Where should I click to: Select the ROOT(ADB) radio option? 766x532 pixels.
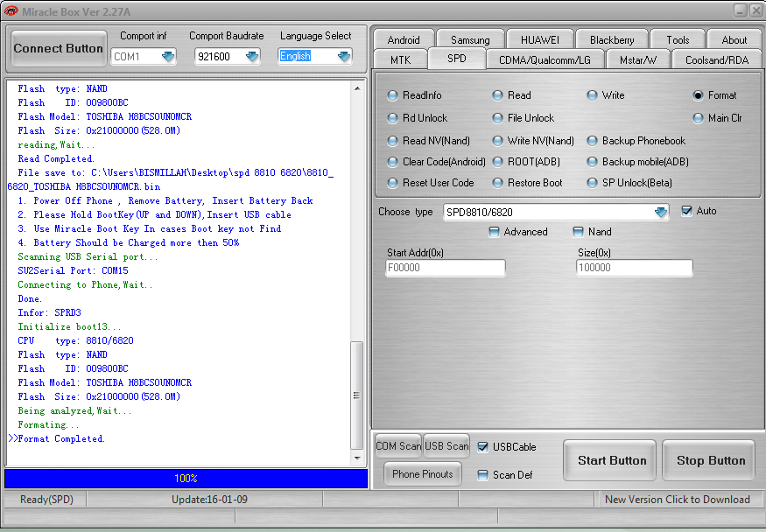[x=526, y=162]
